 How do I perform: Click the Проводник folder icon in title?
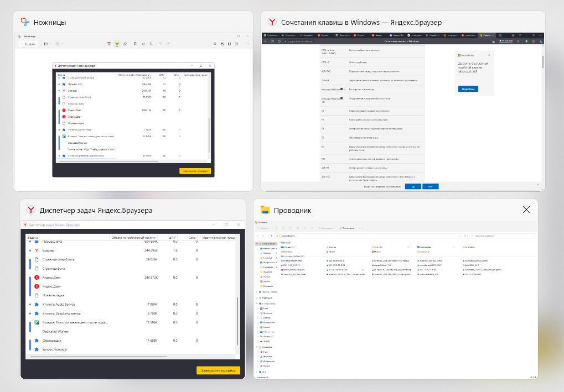(265, 210)
